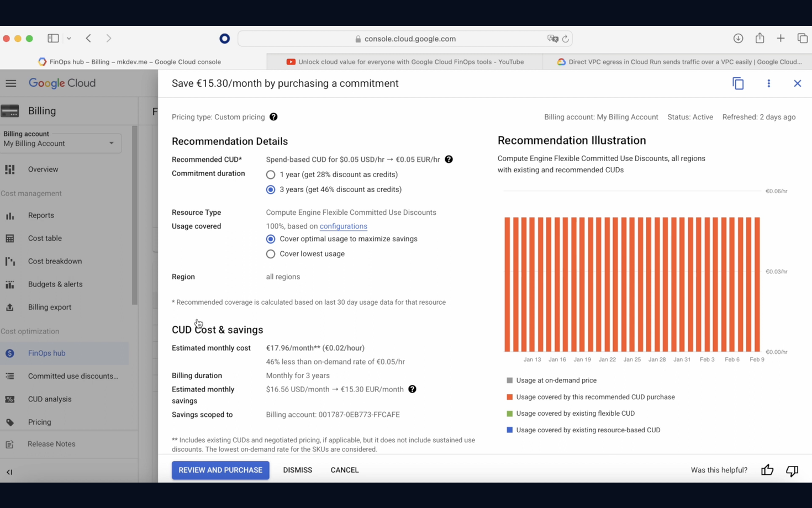Click the translate icon in address bar

coord(552,39)
